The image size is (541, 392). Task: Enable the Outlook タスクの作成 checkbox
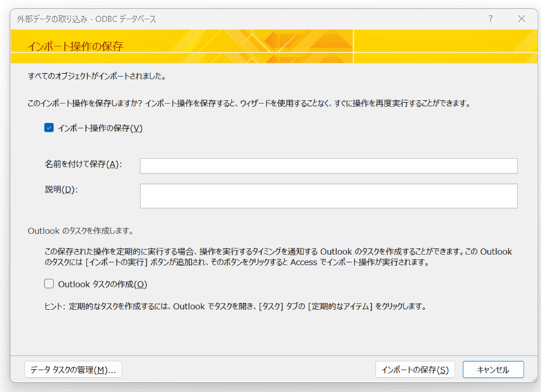click(x=49, y=284)
